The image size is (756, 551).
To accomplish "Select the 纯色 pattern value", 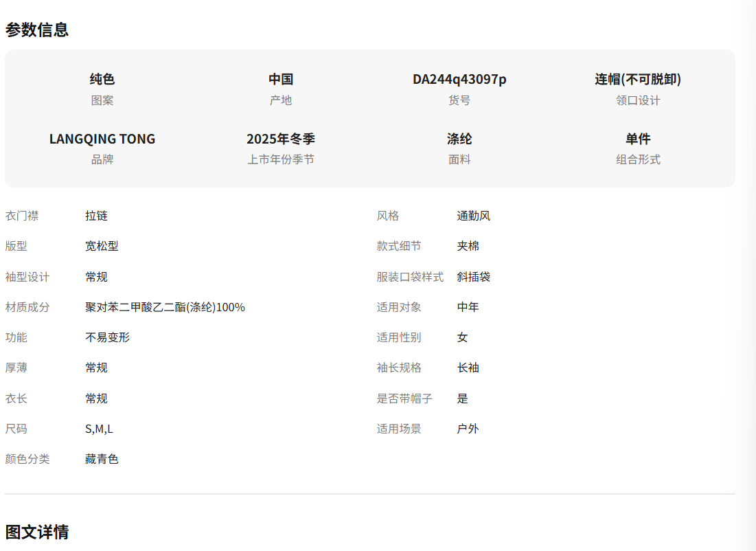I will [x=102, y=79].
